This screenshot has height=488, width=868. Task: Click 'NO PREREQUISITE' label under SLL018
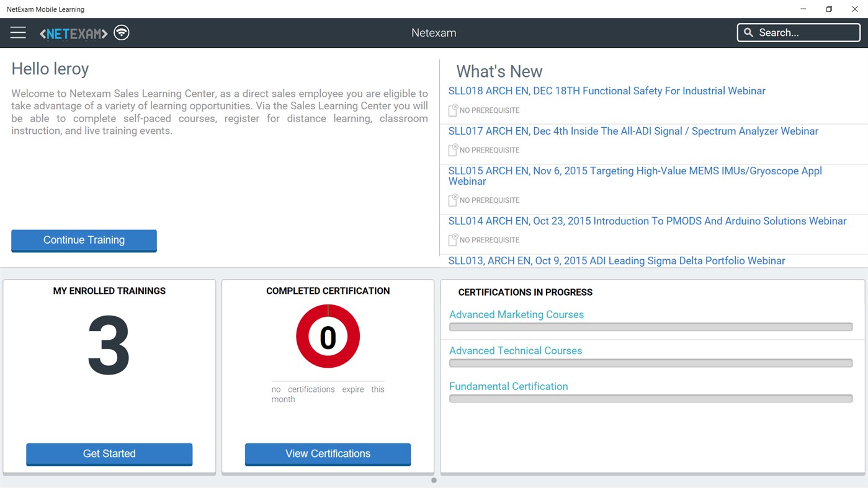490,110
